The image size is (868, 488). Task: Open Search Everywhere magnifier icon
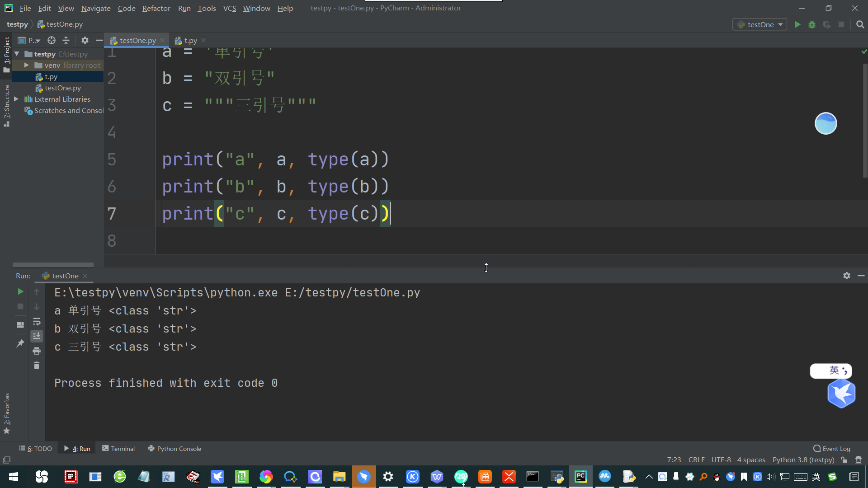[860, 24]
